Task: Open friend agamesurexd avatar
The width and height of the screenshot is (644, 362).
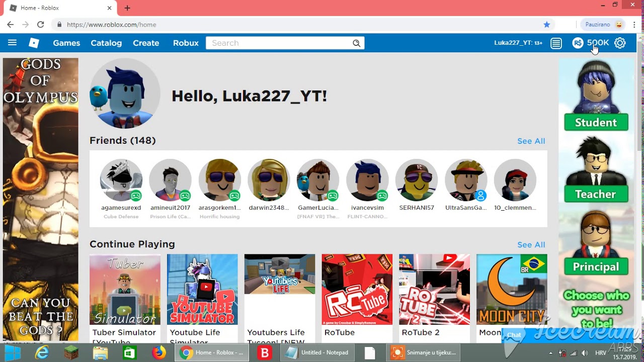Action: pyautogui.click(x=121, y=180)
